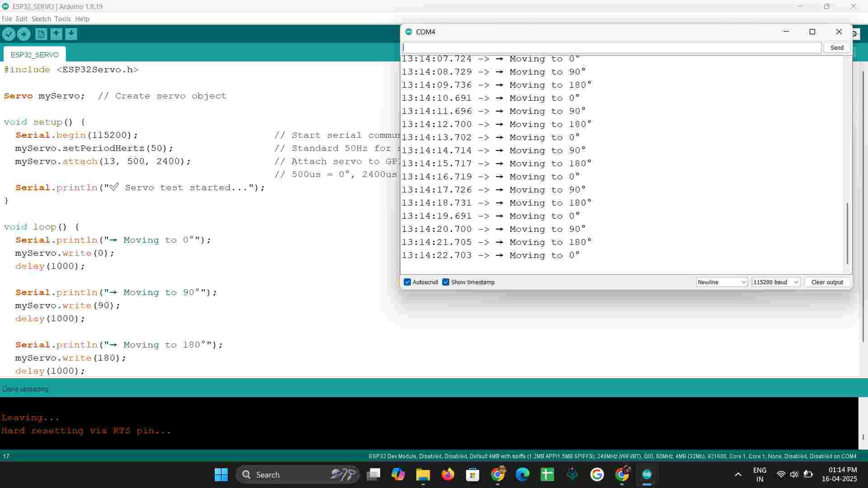Click the 'void loop() {' line

pyautogui.click(x=42, y=227)
